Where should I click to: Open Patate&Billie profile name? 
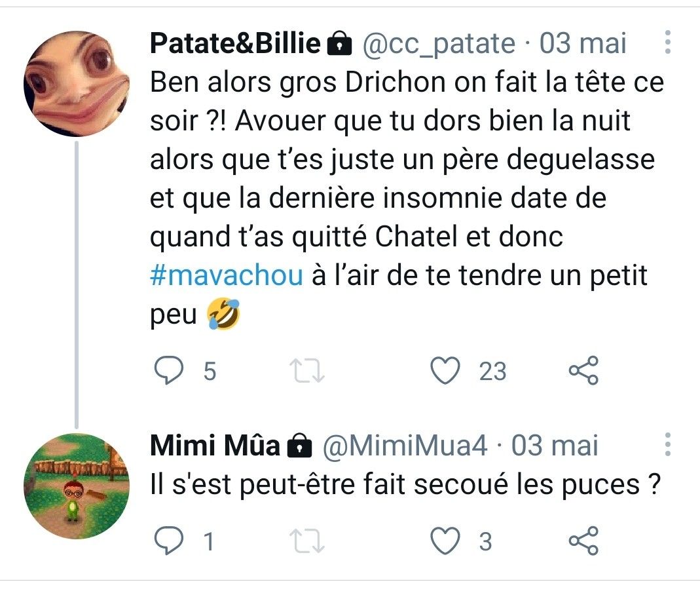click(235, 44)
